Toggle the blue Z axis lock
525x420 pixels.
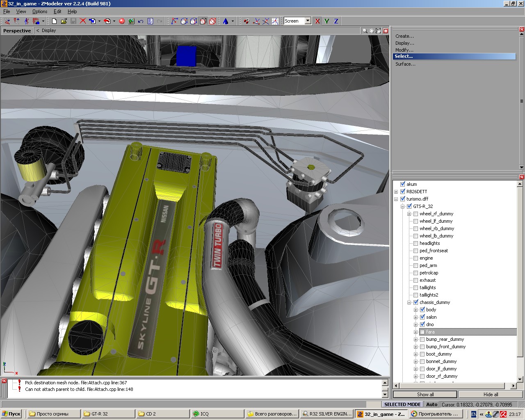pyautogui.click(x=336, y=21)
